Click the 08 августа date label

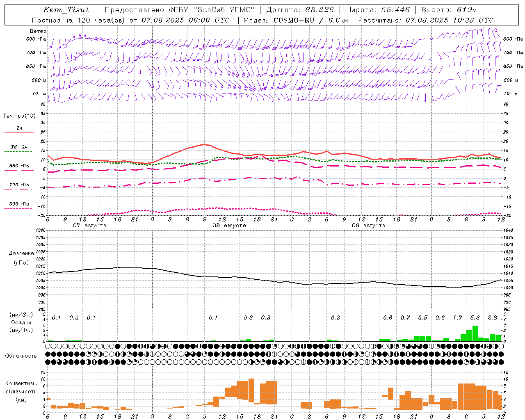229,226
